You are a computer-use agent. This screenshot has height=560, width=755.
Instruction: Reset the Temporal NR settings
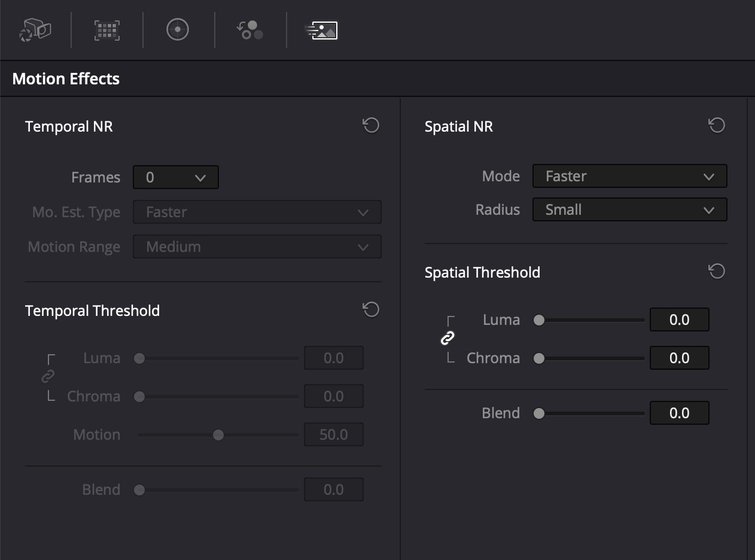click(371, 126)
